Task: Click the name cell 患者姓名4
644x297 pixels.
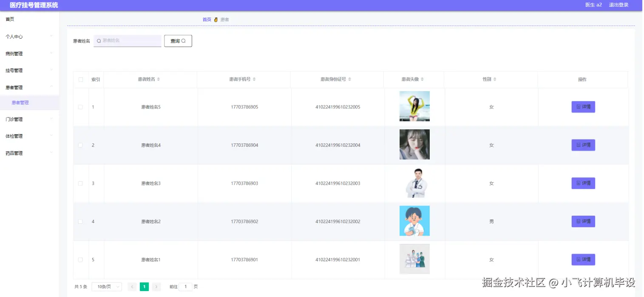Action: tap(151, 145)
